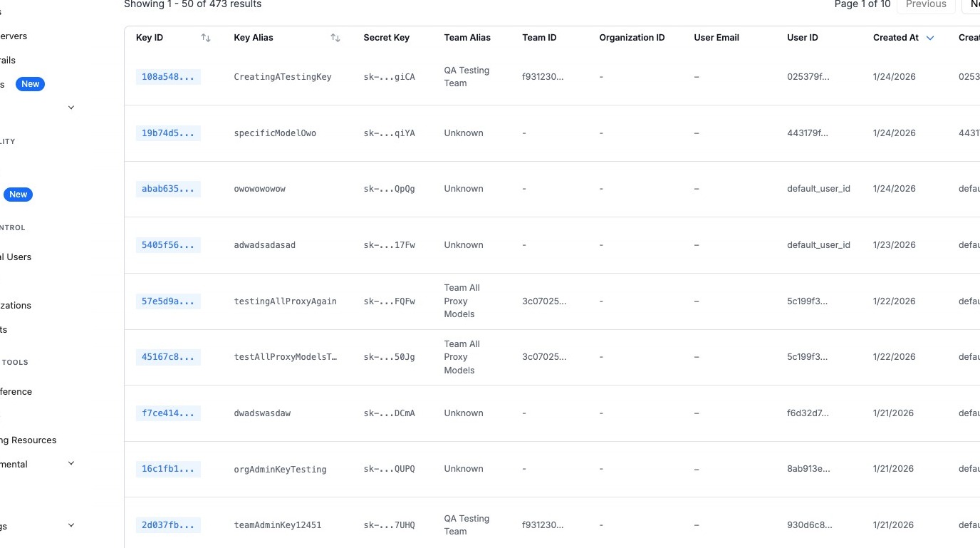Open key ID 57e5d9a...
The image size is (980, 548).
[x=167, y=301]
